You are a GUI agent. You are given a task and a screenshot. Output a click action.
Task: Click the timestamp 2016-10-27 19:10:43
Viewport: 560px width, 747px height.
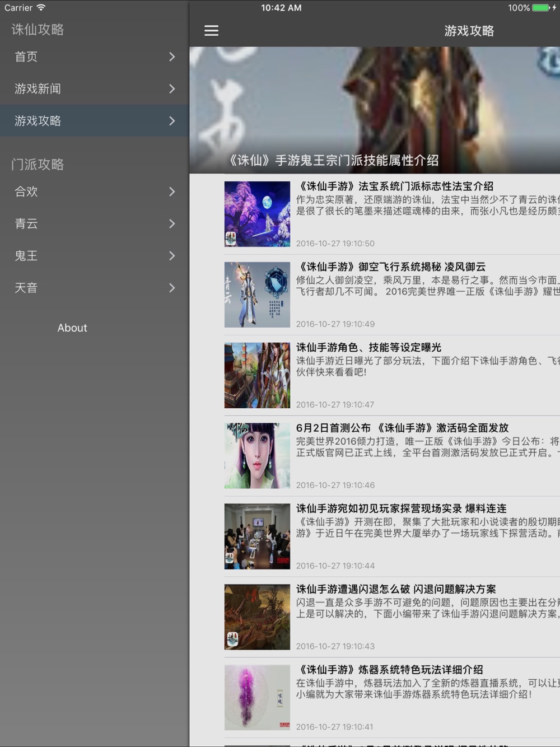tap(335, 647)
